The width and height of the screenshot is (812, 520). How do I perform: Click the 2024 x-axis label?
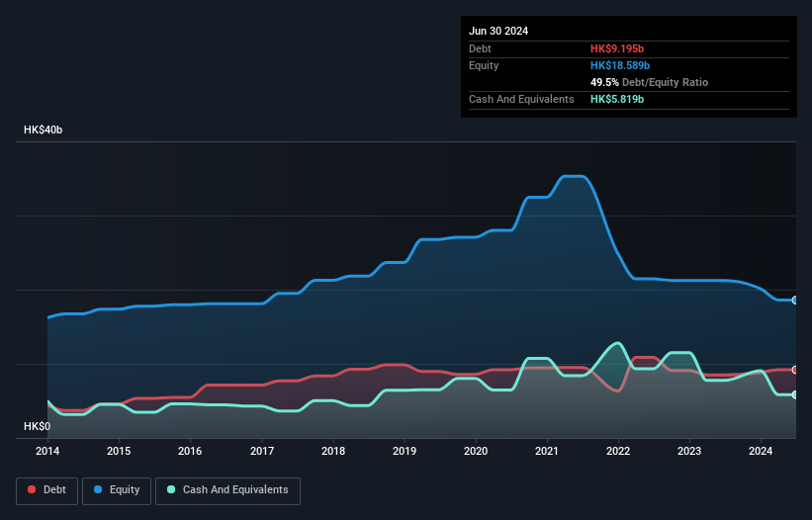(x=761, y=451)
